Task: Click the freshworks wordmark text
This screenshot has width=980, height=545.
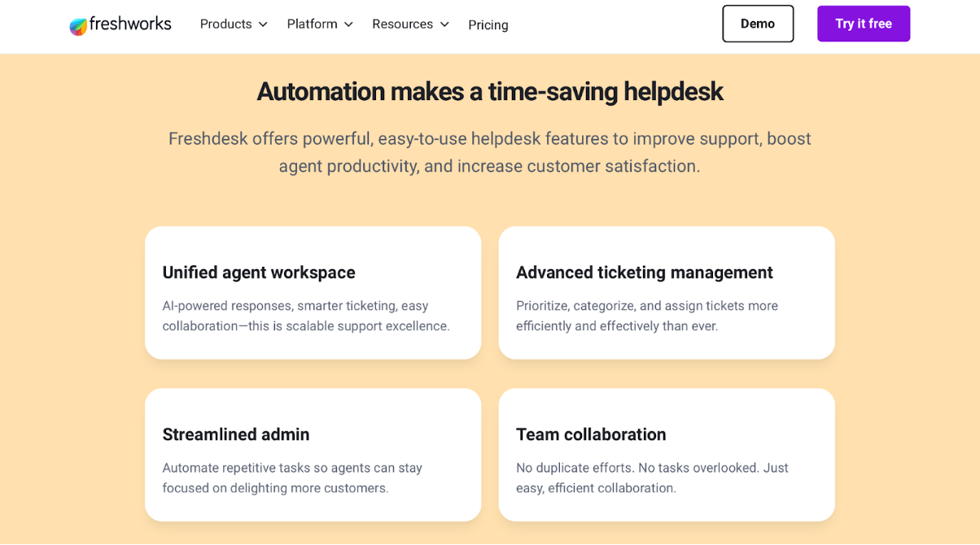Action: (x=130, y=24)
